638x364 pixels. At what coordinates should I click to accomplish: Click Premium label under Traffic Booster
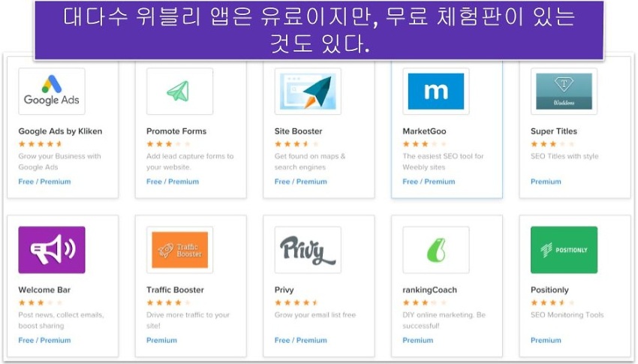[x=161, y=341]
